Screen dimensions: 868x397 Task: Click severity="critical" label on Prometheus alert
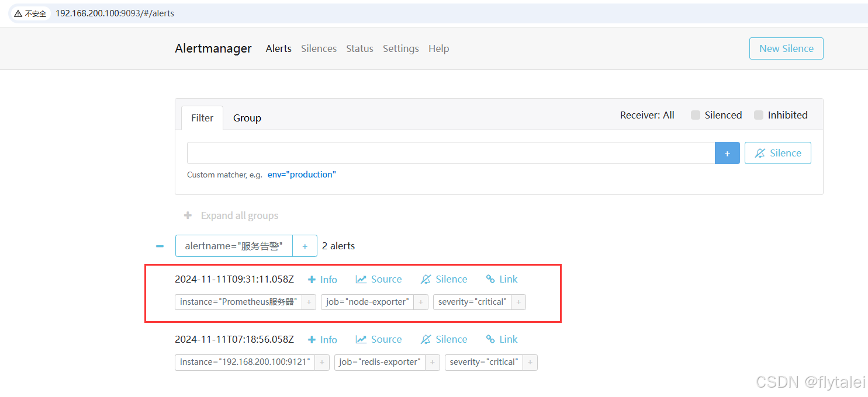coord(472,302)
